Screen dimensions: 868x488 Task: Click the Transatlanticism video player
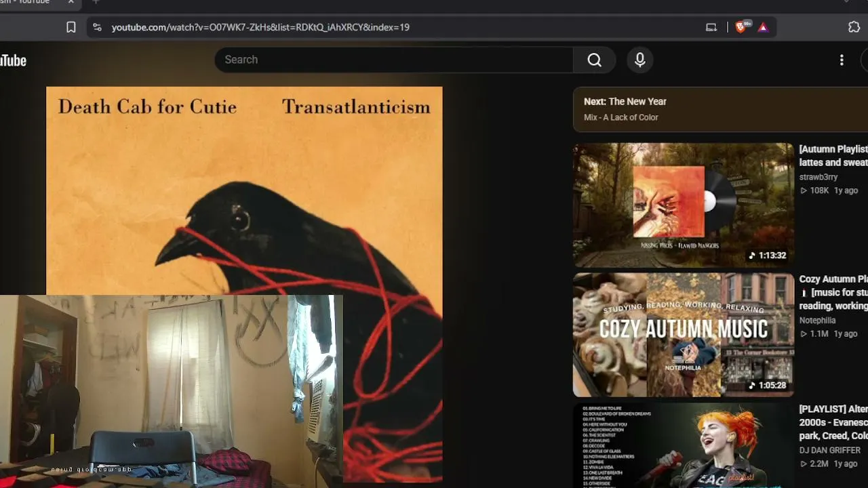244,284
